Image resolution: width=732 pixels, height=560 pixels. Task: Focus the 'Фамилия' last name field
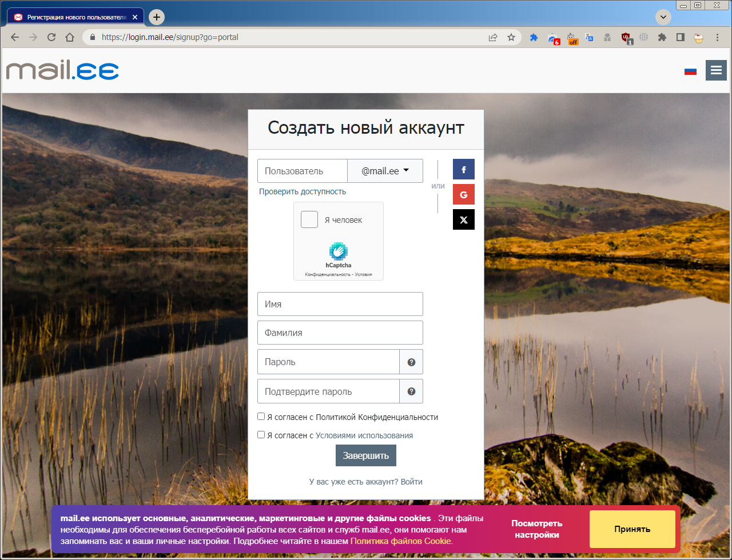(x=340, y=333)
